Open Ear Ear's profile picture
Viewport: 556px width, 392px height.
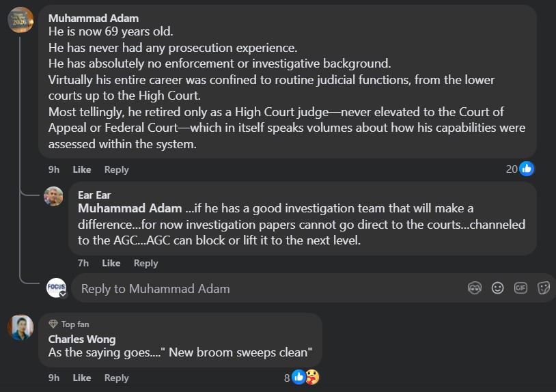pyautogui.click(x=53, y=196)
